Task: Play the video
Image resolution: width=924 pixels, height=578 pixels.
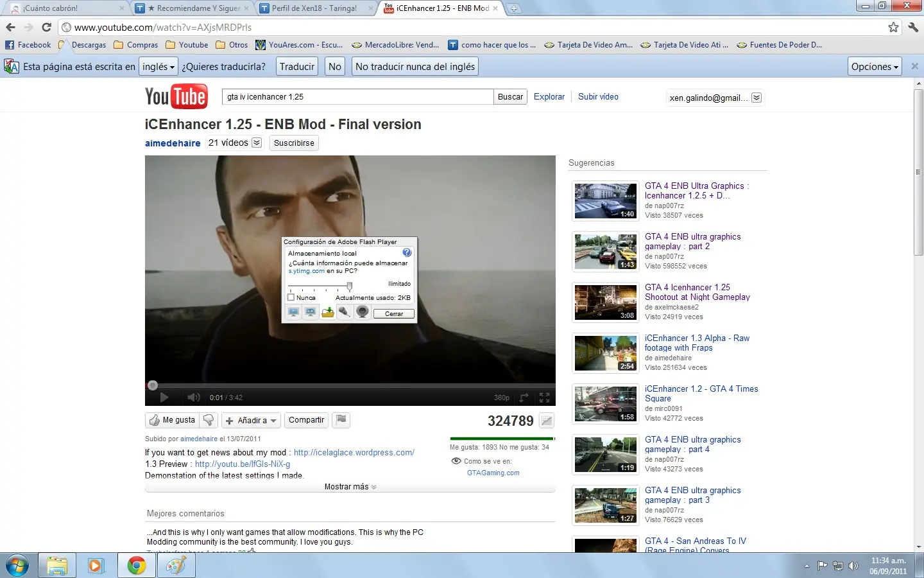Action: click(164, 398)
